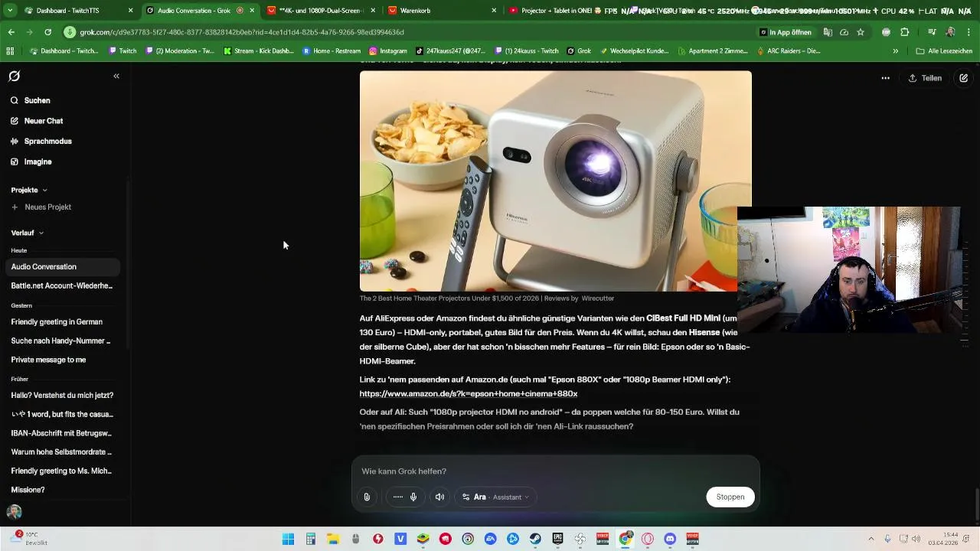Open Friendly greeting in German chat
The image size is (980, 551).
click(62, 322)
